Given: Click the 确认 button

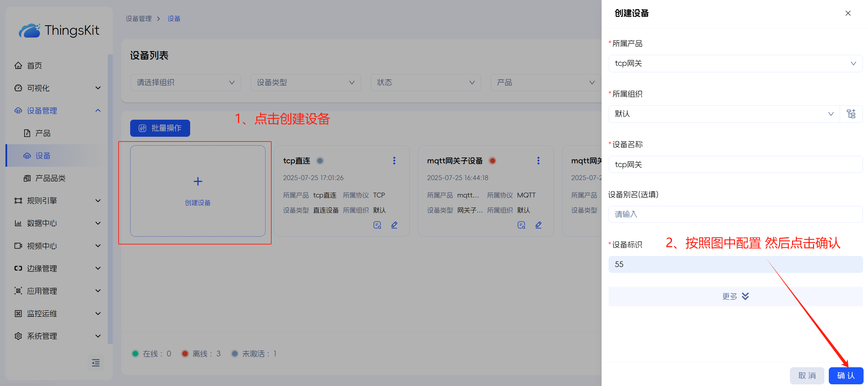Looking at the screenshot, I should click(846, 376).
